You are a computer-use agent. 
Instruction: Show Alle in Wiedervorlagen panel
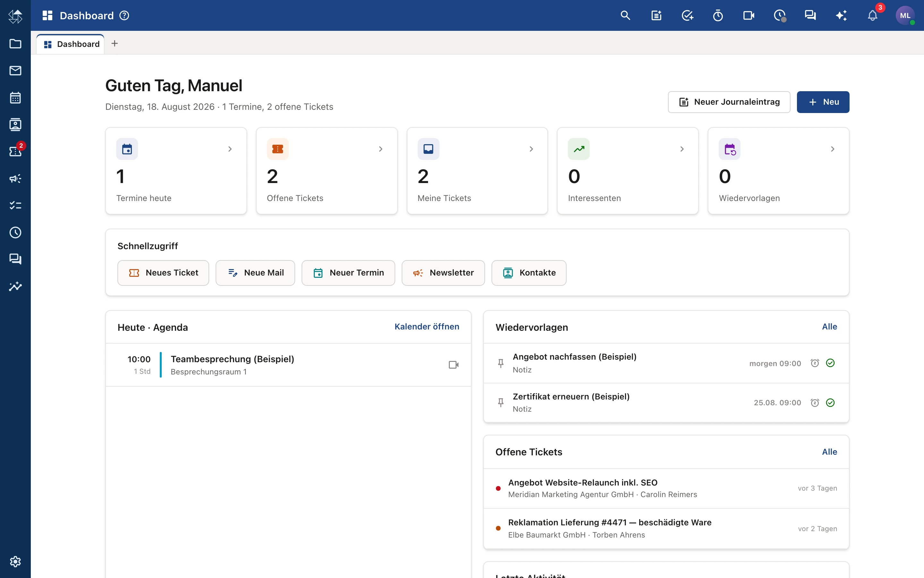[x=829, y=327]
